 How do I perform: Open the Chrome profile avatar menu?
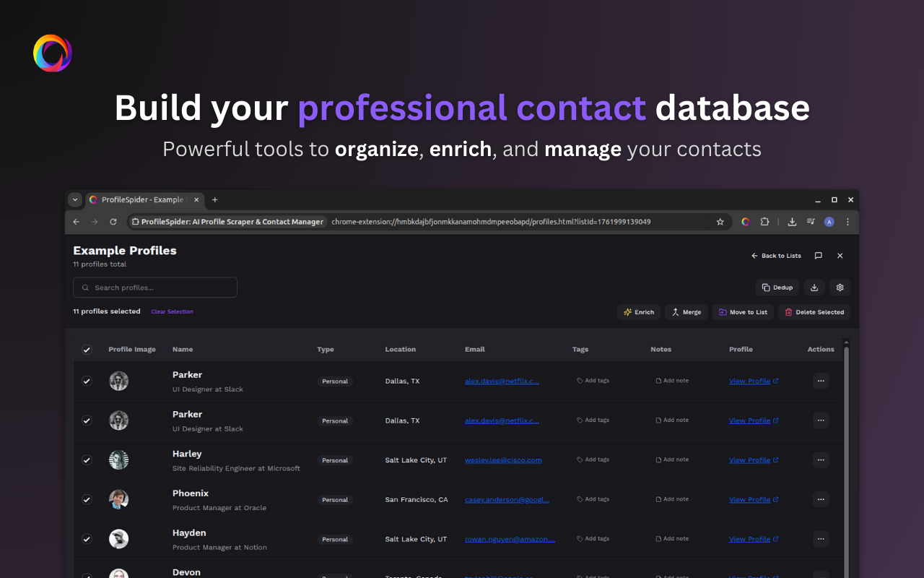(829, 222)
